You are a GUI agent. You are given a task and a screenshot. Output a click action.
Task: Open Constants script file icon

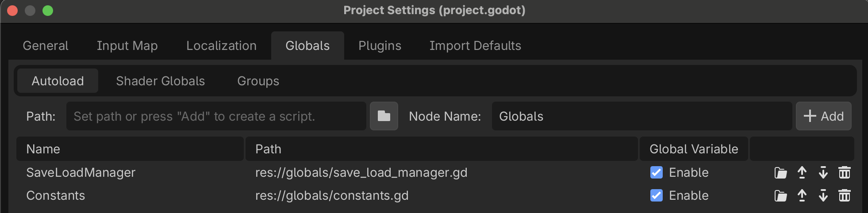[780, 196]
